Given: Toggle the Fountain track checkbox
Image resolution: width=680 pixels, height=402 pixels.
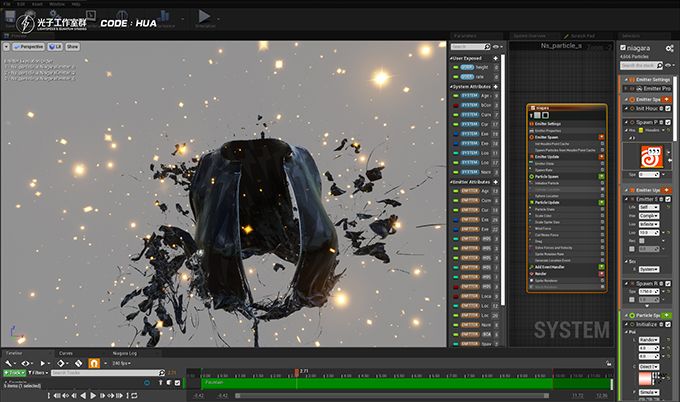Looking at the screenshot, I should click(177, 383).
